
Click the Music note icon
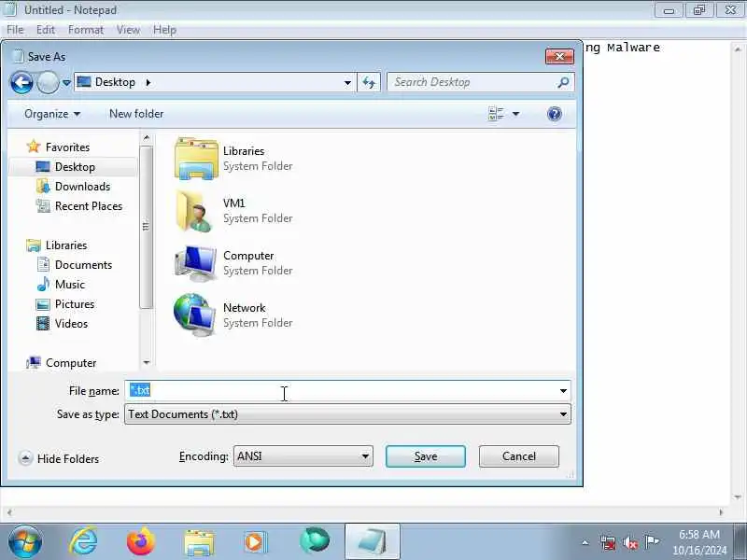[43, 284]
